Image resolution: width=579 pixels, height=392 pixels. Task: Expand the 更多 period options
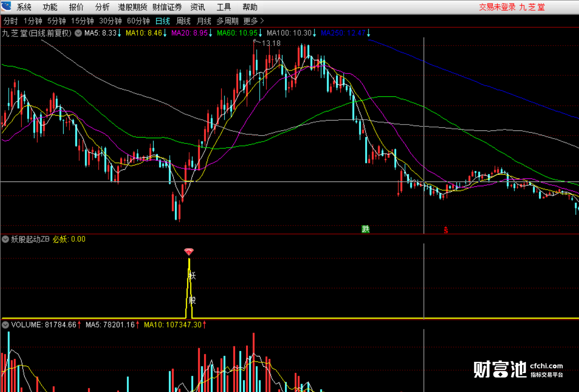coord(254,21)
